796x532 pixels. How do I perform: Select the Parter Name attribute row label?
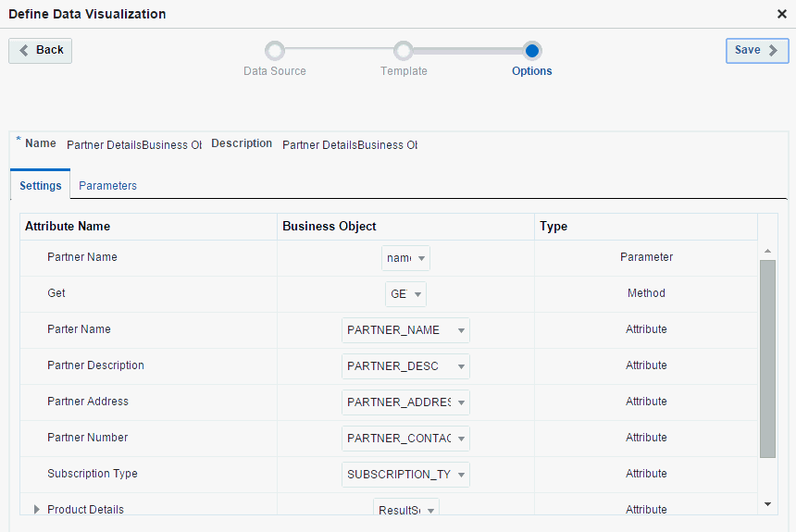point(79,329)
